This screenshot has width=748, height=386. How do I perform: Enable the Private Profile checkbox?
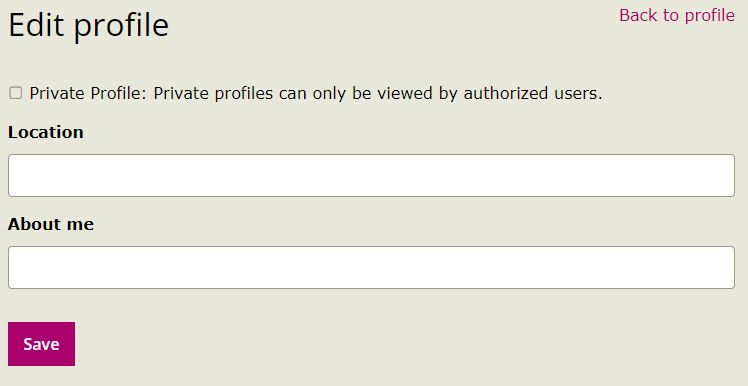[x=16, y=93]
